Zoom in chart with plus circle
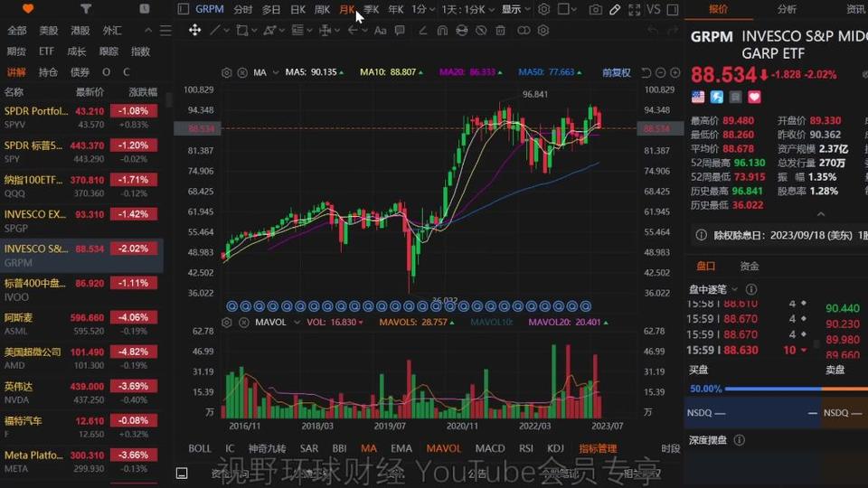Screen dimensions: 868x488 tap(675, 72)
